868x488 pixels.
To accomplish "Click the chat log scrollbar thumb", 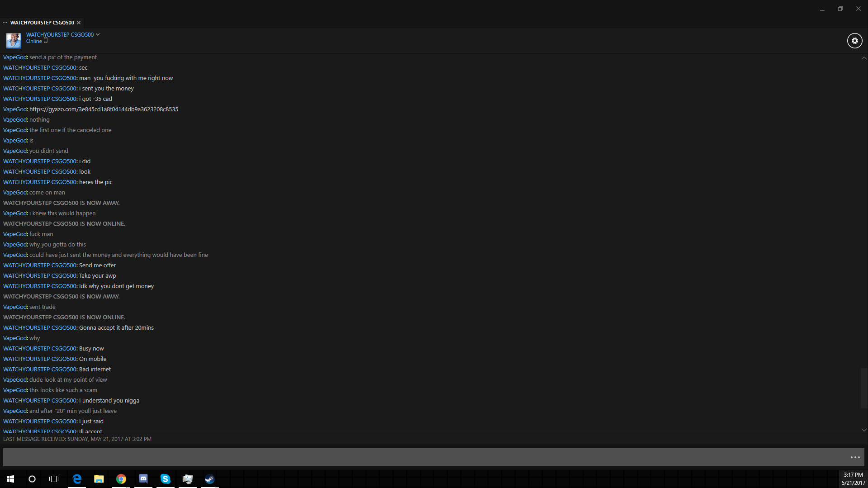I will coord(864,389).
